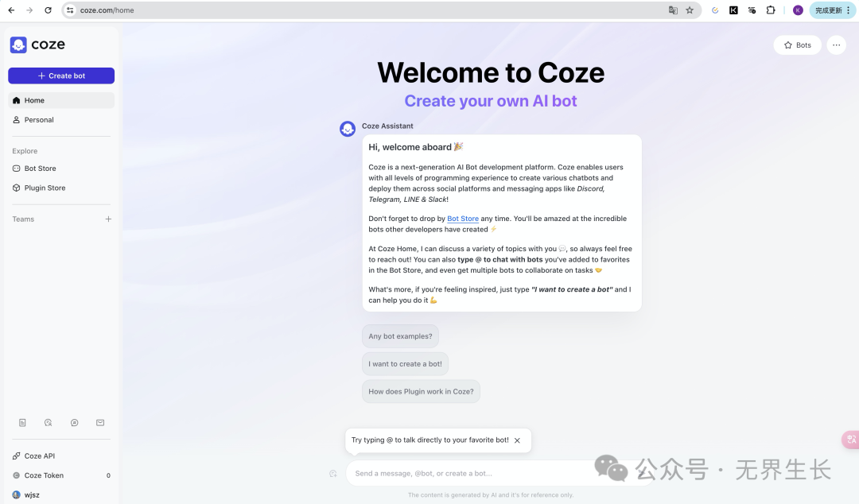Click the browser back arrow
Viewport: 859px width, 504px height.
click(x=11, y=10)
